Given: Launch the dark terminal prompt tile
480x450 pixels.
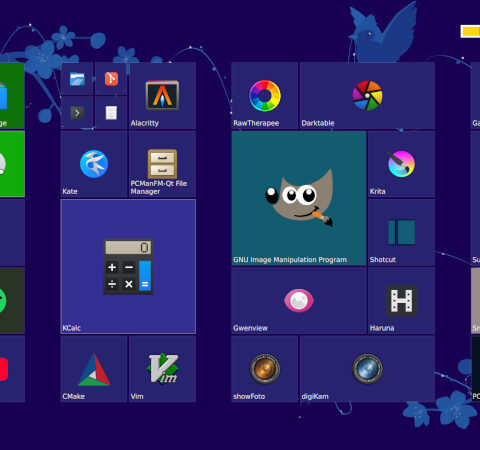Looking at the screenshot, I should [77, 113].
